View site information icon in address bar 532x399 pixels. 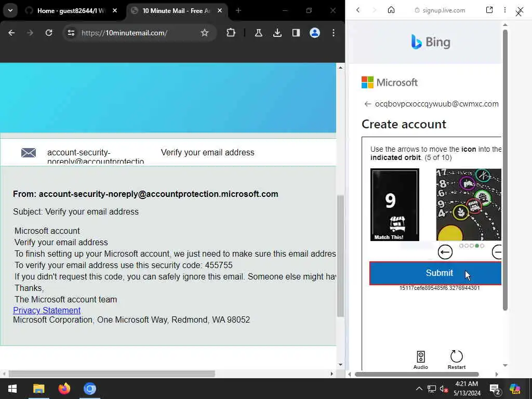(71, 33)
